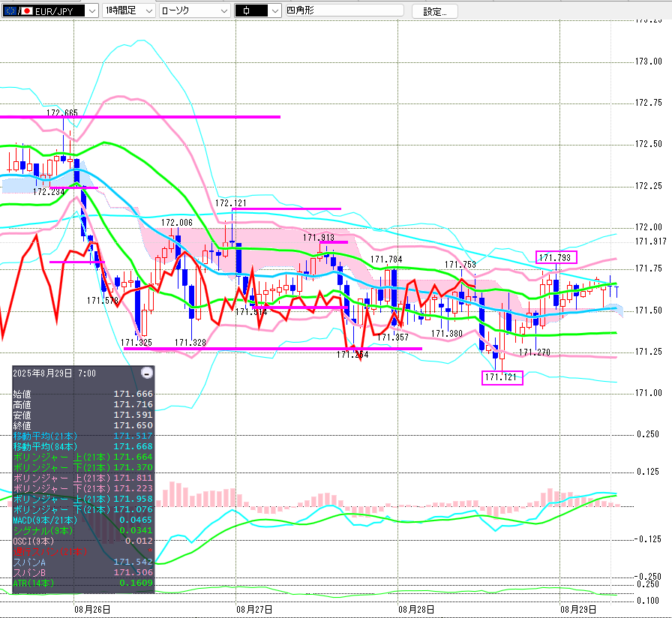This screenshot has height=618, width=672.
Task: Click the 171.784 price label
Action: [386, 259]
